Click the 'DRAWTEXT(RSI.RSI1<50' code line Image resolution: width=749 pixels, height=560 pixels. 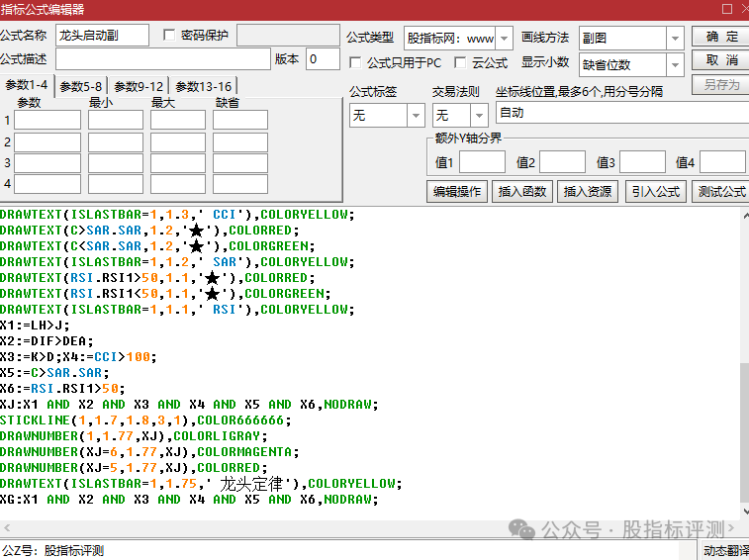coord(165,294)
